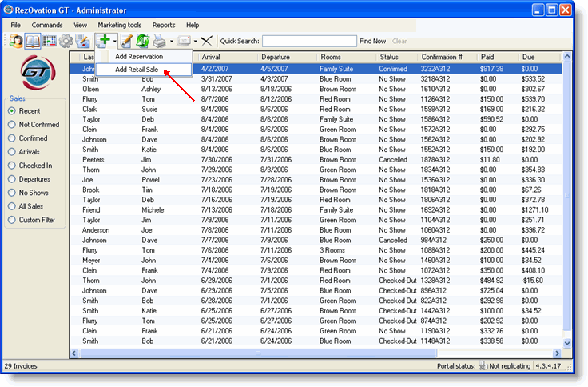
Task: Open the Commands menu
Action: 47,25
